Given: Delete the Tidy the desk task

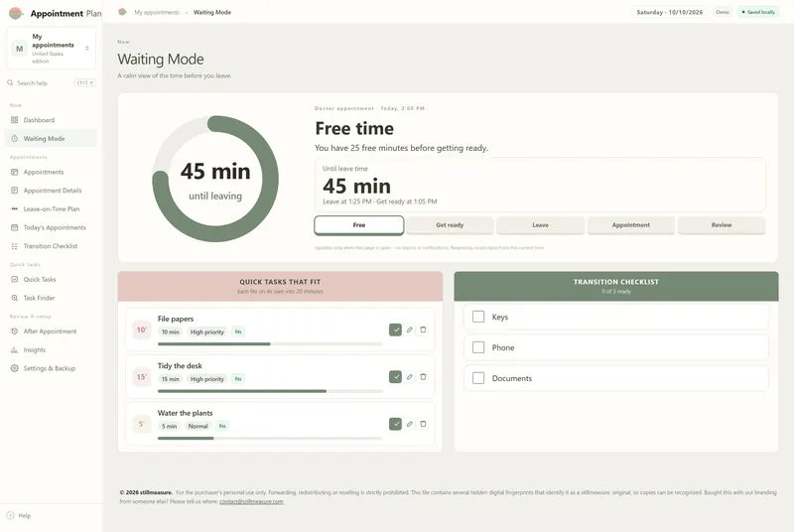Looking at the screenshot, I should coord(424,376).
